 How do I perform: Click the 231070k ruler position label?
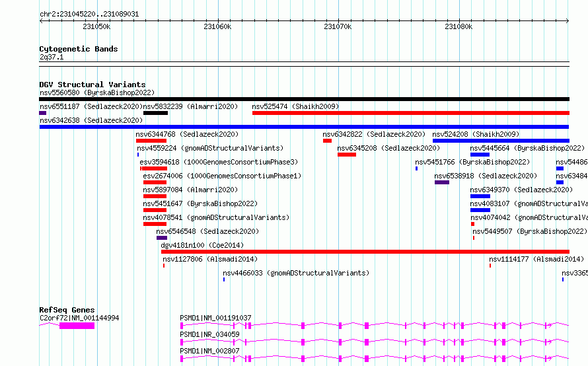pos(338,26)
